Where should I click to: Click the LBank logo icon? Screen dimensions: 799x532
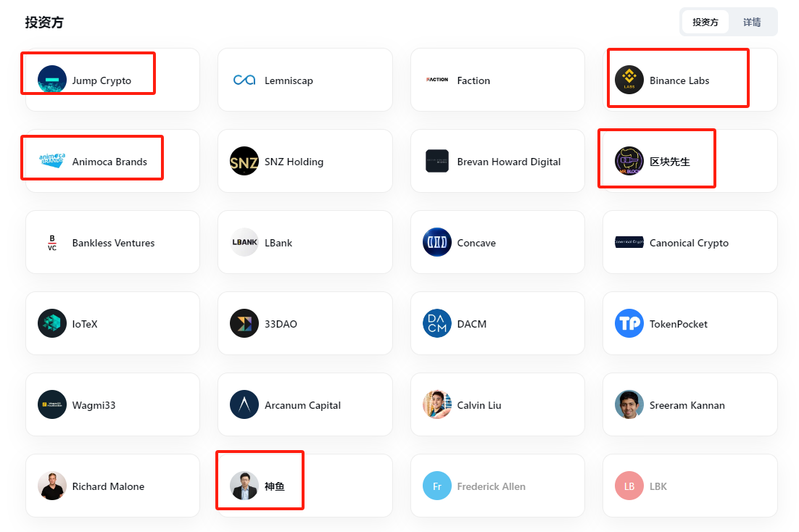coord(244,242)
